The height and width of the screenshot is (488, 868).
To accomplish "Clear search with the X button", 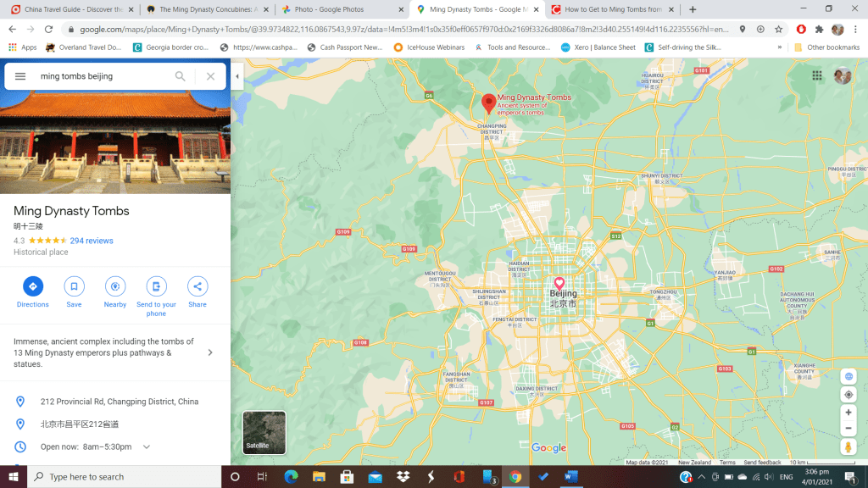I will click(210, 76).
